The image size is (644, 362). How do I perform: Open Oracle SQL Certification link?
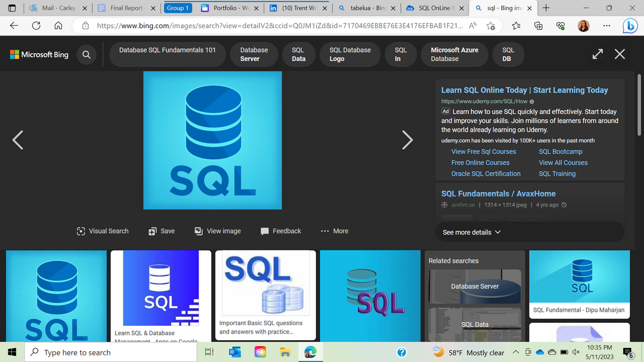(x=485, y=174)
